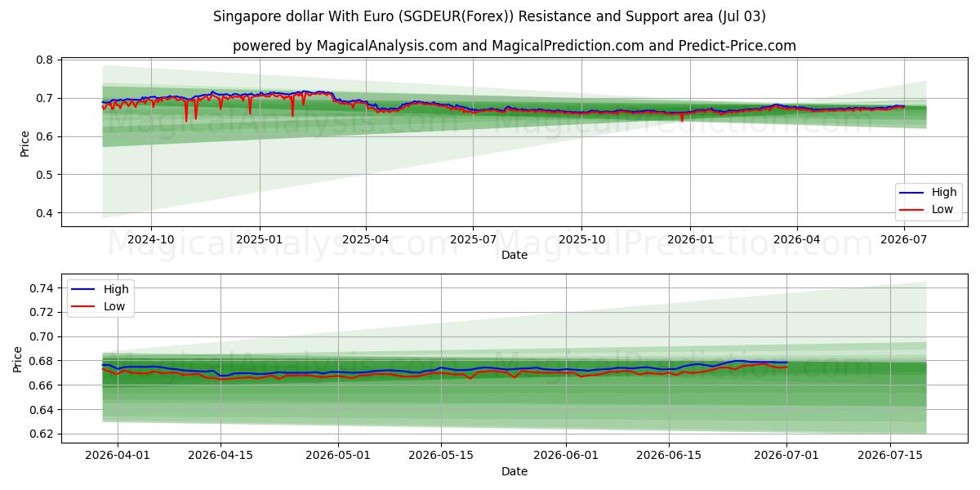Click the '2026-06-15' tick label
Screen dimensions: 980x490
(x=670, y=456)
